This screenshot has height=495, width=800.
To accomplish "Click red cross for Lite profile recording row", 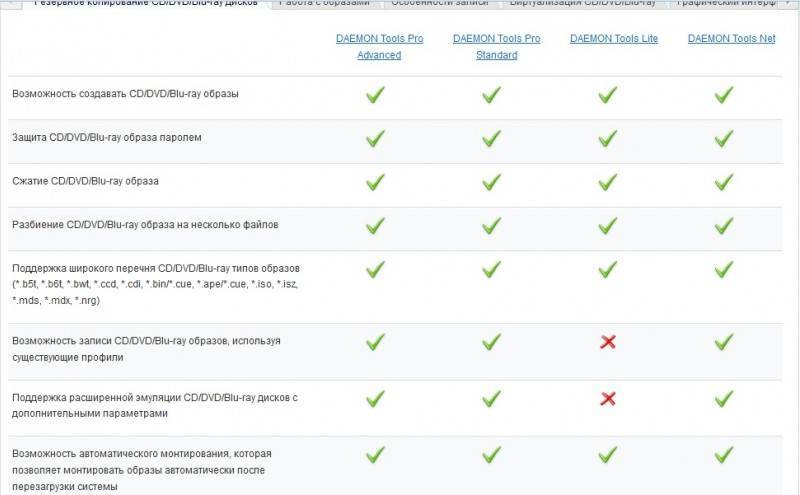I will tap(608, 342).
